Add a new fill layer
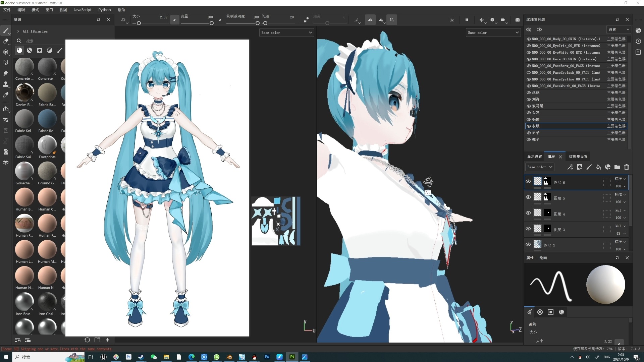The height and width of the screenshot is (362, 644). click(x=598, y=167)
